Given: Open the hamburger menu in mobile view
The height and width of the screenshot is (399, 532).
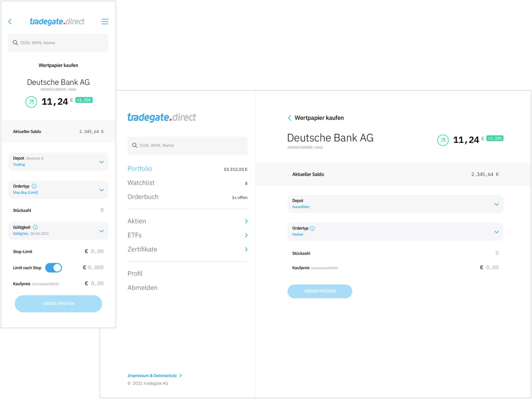Looking at the screenshot, I should [105, 22].
